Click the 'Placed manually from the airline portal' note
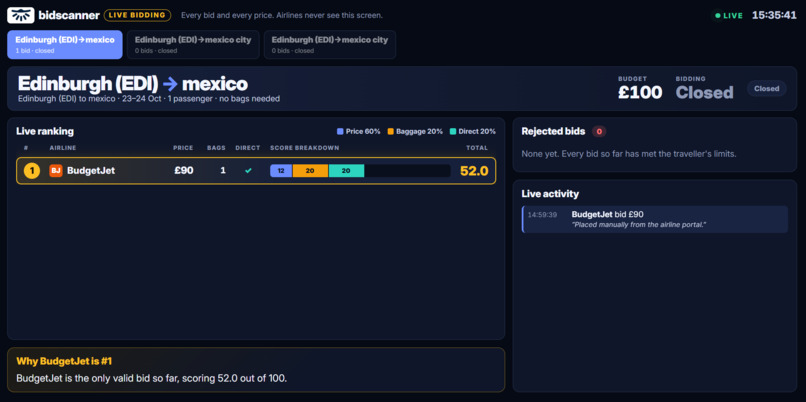 point(639,225)
